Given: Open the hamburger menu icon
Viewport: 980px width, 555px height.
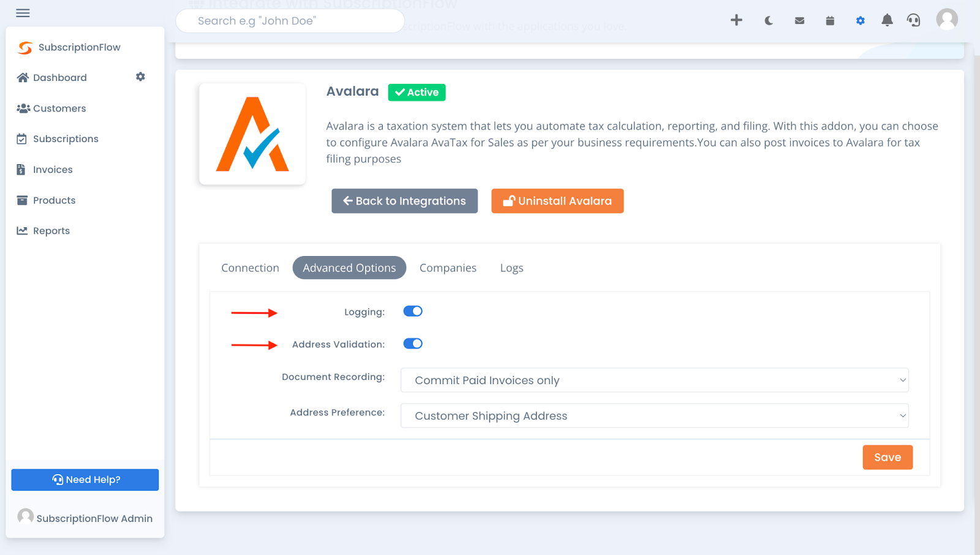Looking at the screenshot, I should point(23,13).
